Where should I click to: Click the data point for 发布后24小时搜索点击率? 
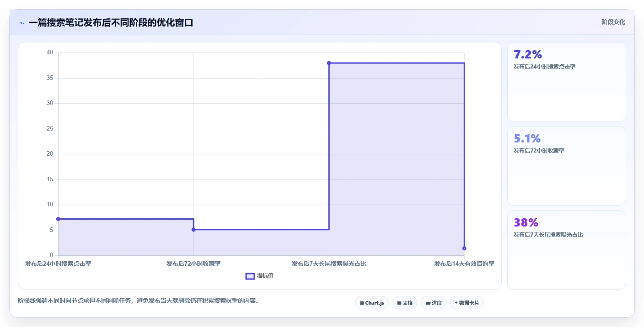[58, 219]
